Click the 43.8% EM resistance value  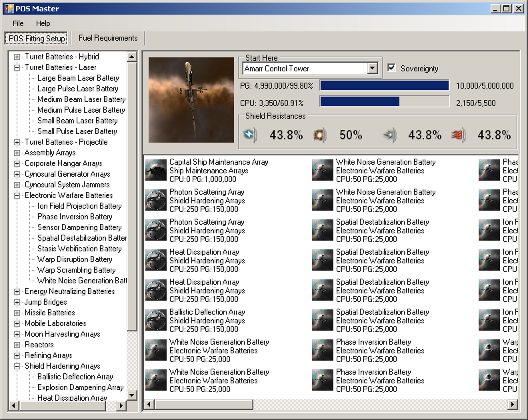tap(286, 135)
